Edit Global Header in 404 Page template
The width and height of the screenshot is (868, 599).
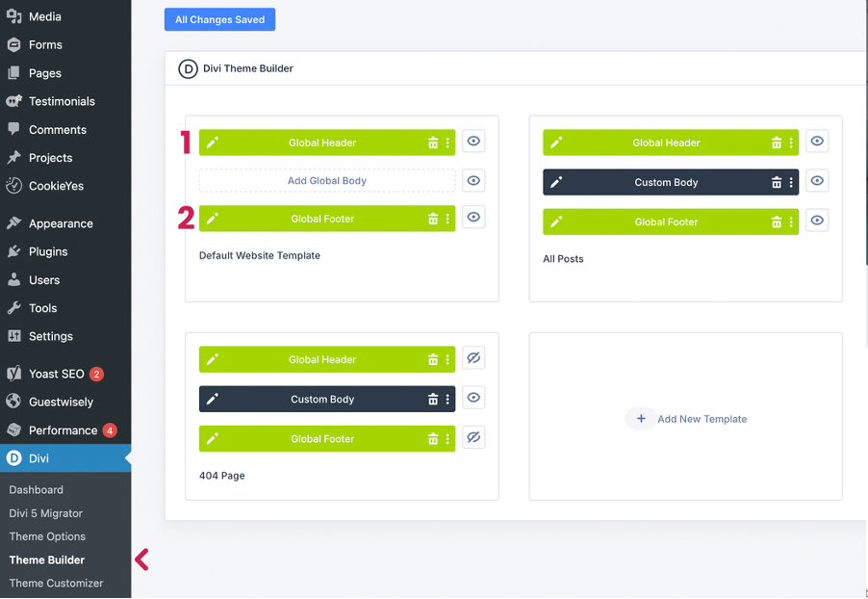tap(212, 359)
